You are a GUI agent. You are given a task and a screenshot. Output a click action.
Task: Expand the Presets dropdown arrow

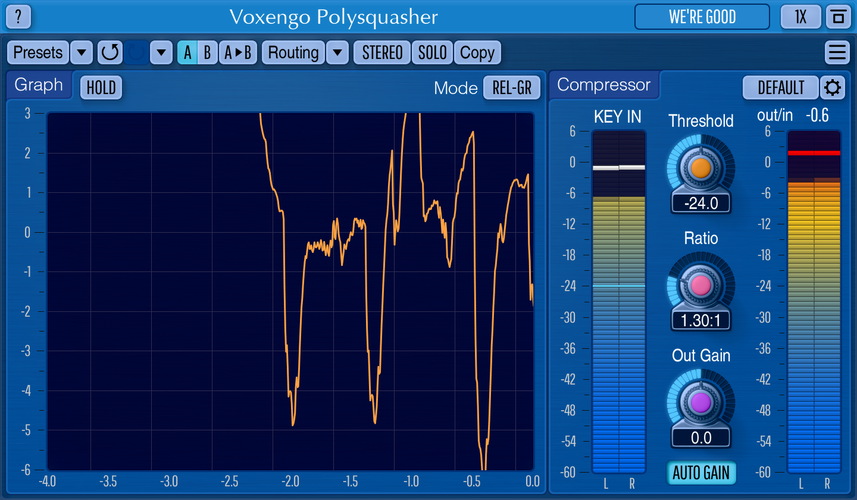pyautogui.click(x=81, y=52)
